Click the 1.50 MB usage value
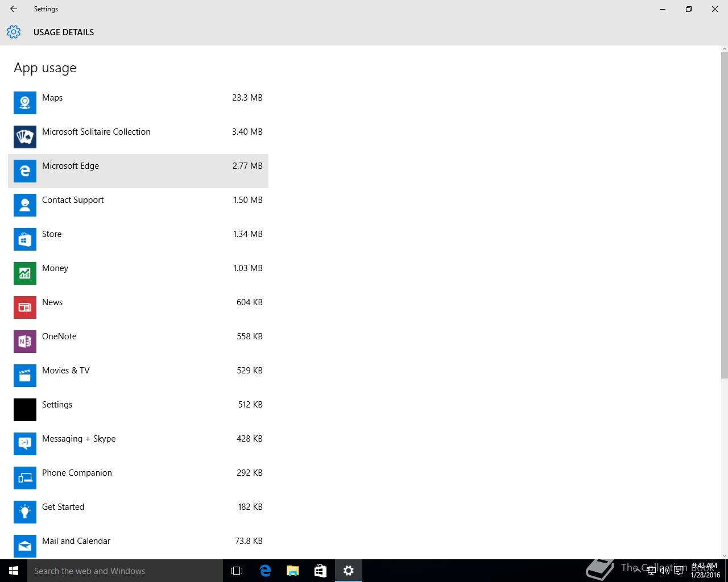 pos(248,200)
